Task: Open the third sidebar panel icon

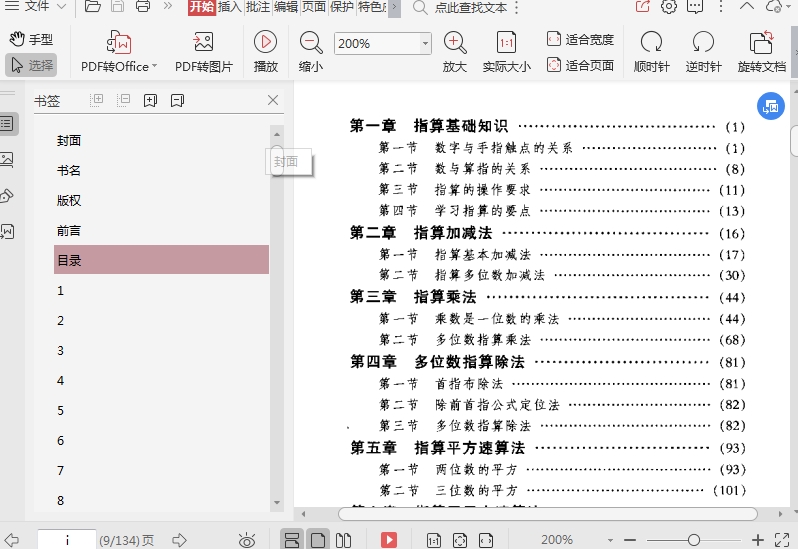Action: pyautogui.click(x=7, y=196)
